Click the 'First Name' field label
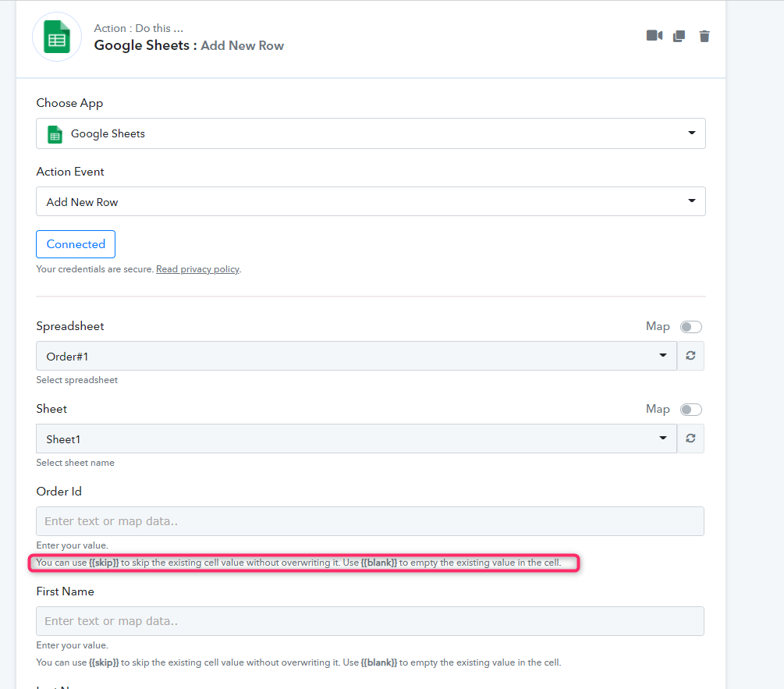The width and height of the screenshot is (784, 689). pos(65,591)
